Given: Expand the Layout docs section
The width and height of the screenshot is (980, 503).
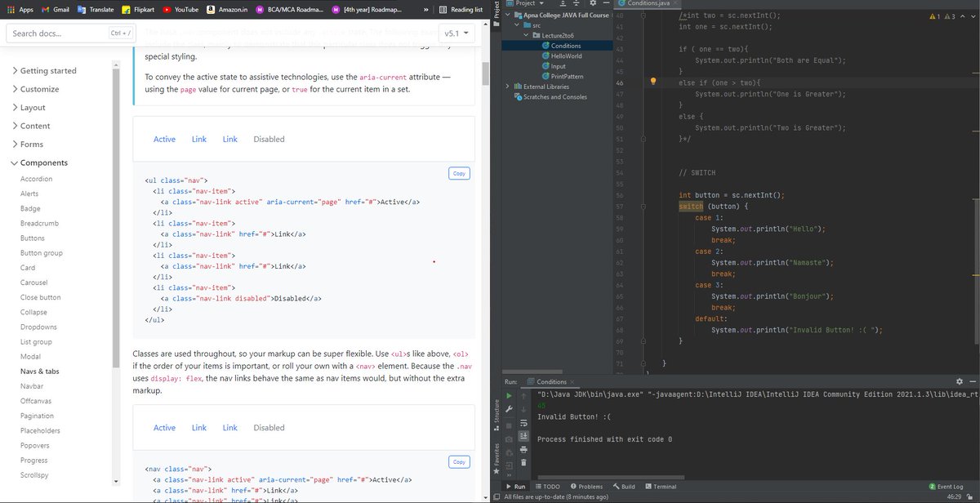Looking at the screenshot, I should tap(29, 108).
